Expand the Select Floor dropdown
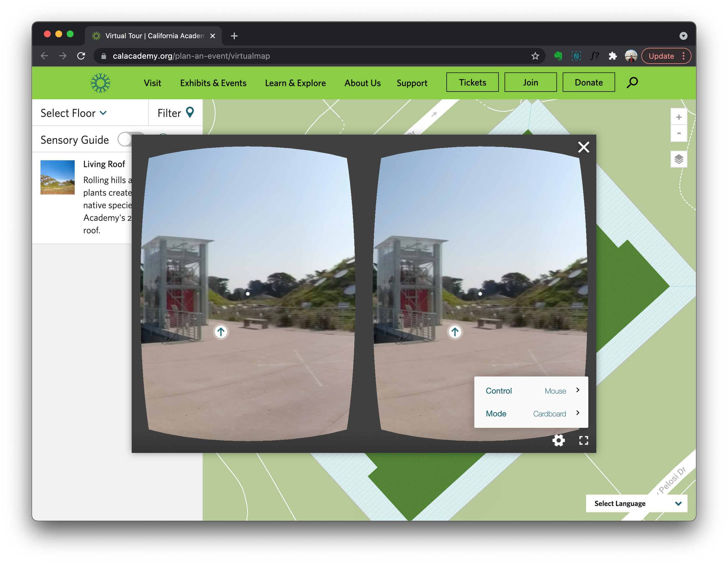 [74, 113]
